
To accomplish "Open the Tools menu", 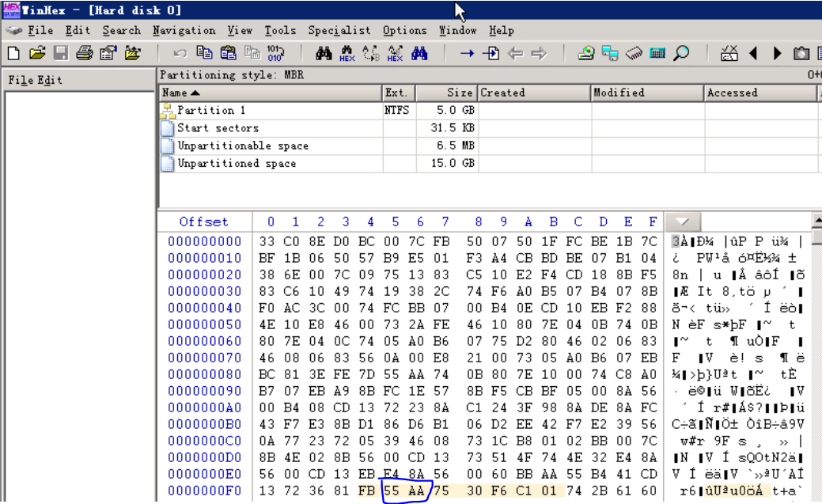I will (280, 30).
